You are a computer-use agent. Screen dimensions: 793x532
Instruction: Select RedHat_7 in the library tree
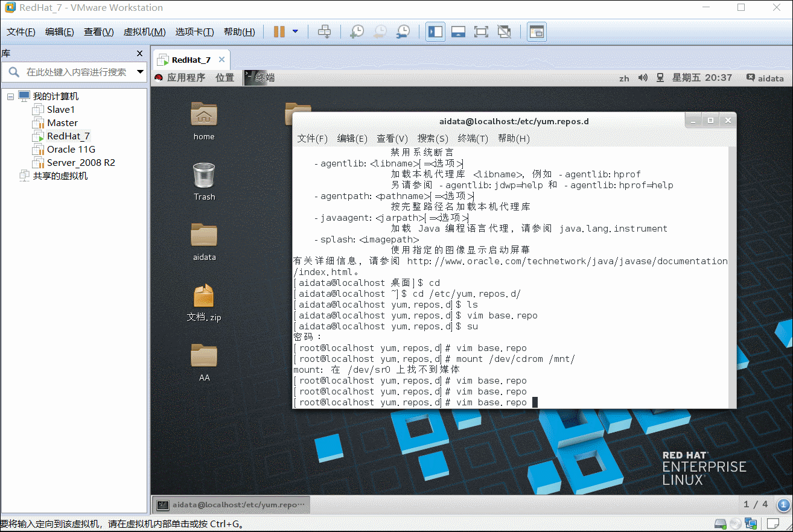(x=68, y=136)
